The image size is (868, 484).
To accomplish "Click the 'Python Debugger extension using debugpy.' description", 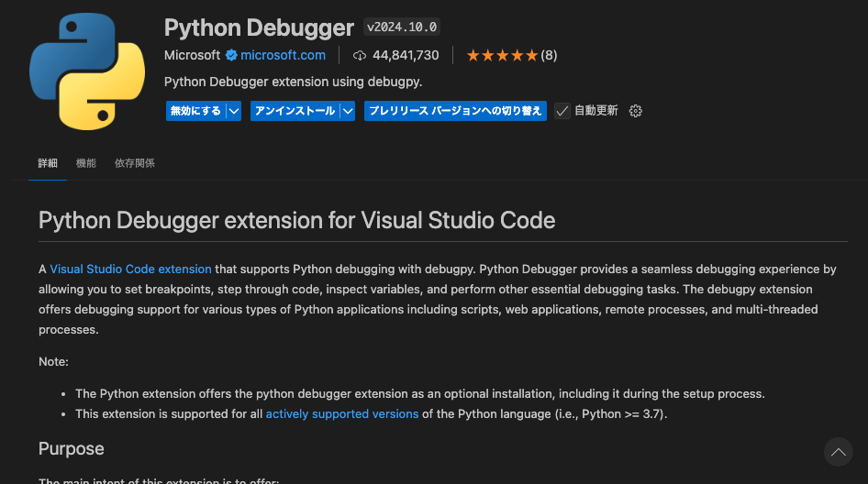I will click(x=293, y=82).
